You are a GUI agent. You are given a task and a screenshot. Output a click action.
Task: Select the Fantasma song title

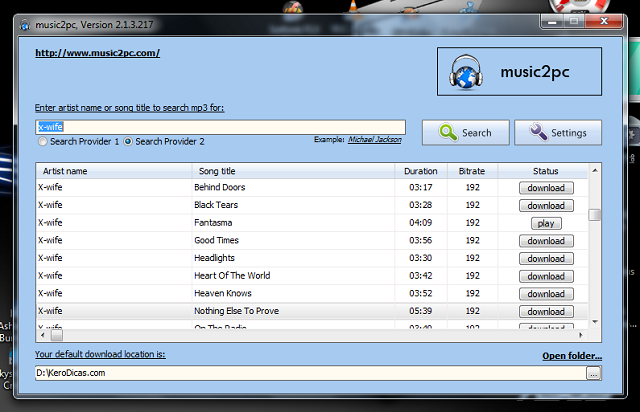213,223
